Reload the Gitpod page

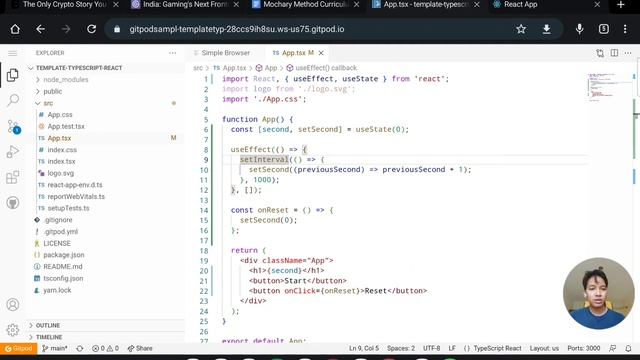tap(91, 29)
